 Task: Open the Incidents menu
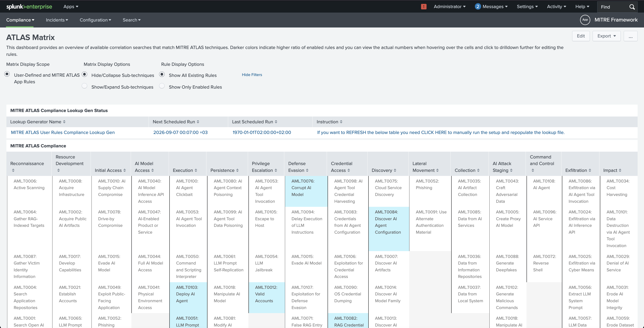[57, 20]
